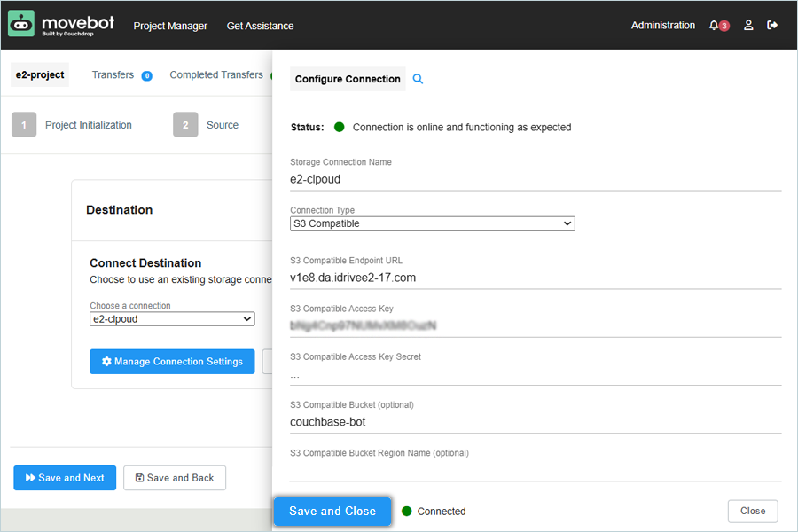
Task: Click Manage Connection Settings button
Action: pos(172,362)
